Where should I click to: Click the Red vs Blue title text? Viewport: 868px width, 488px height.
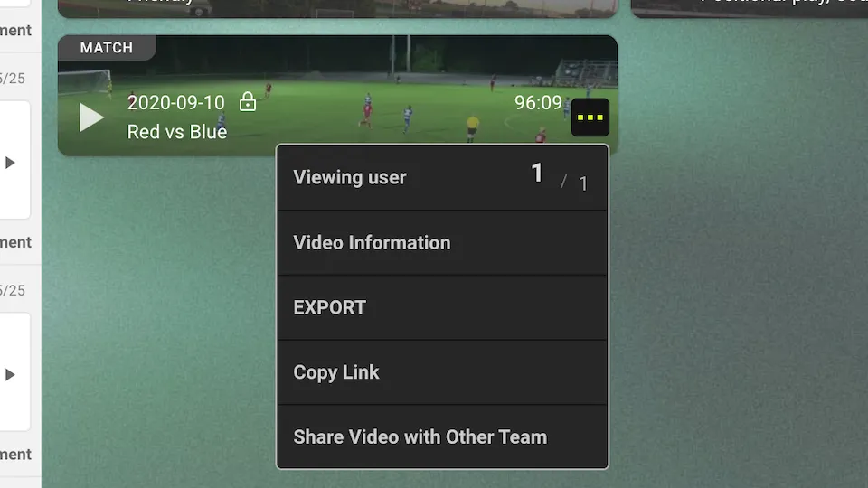coord(177,132)
